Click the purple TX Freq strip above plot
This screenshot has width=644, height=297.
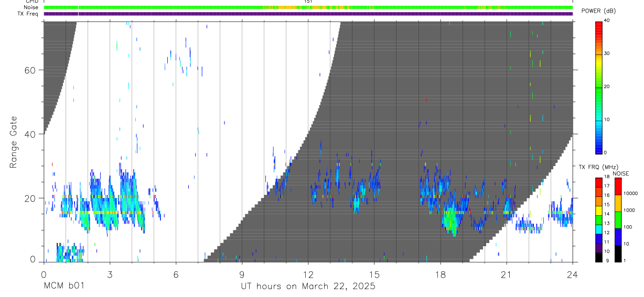(x=308, y=14)
